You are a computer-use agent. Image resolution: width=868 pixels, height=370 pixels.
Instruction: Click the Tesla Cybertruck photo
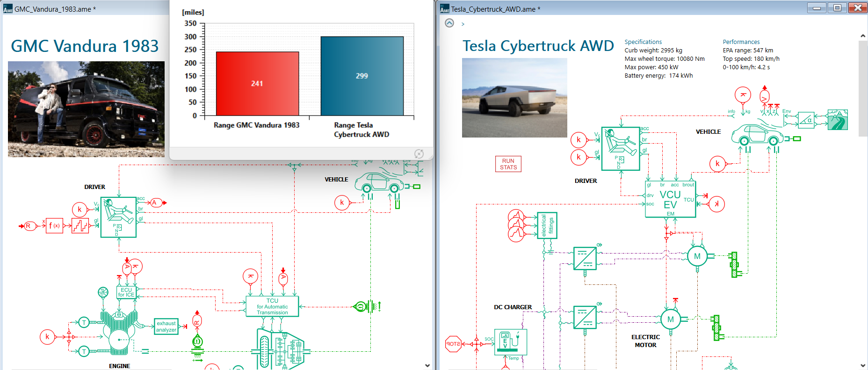514,98
